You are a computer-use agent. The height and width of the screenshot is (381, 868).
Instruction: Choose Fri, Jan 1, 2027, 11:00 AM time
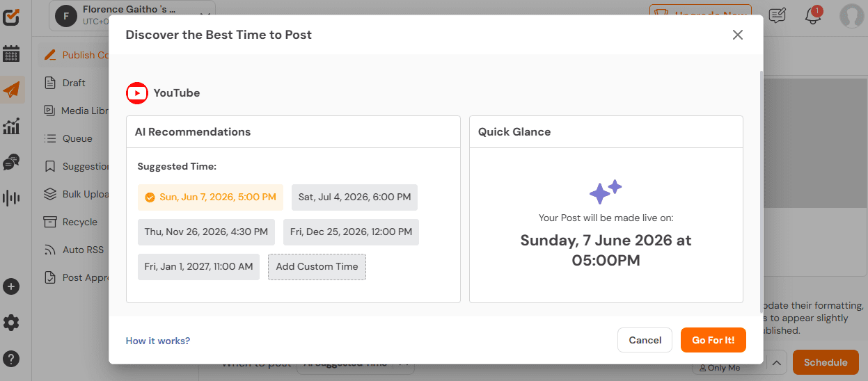[198, 267]
